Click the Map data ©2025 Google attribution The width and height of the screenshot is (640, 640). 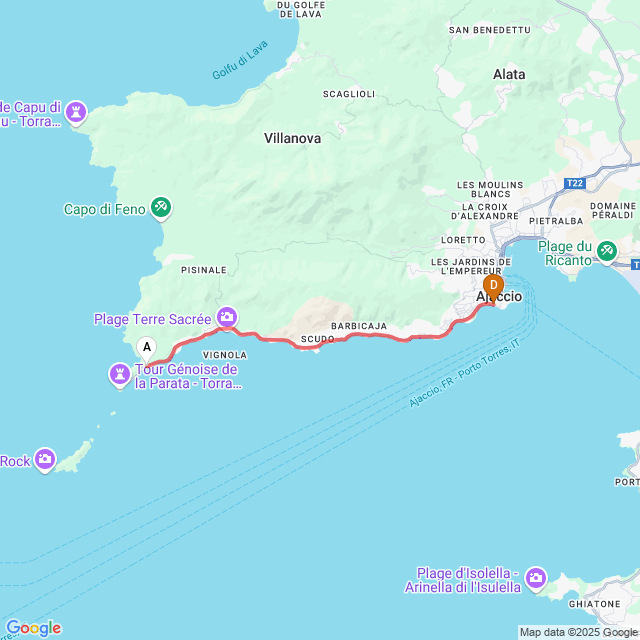pos(579,633)
